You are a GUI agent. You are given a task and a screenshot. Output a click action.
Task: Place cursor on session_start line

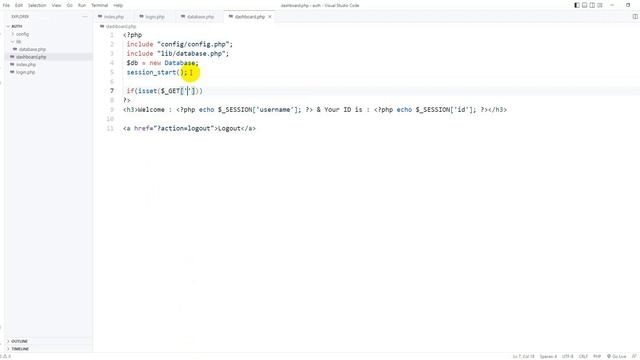tap(157, 72)
